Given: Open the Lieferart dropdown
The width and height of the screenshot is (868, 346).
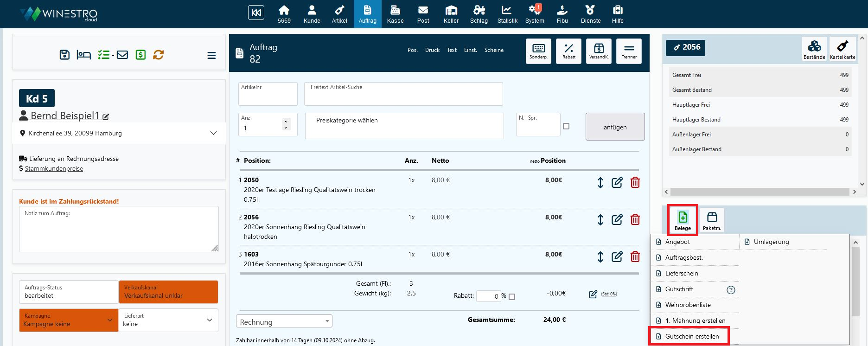Looking at the screenshot, I should pos(168,320).
